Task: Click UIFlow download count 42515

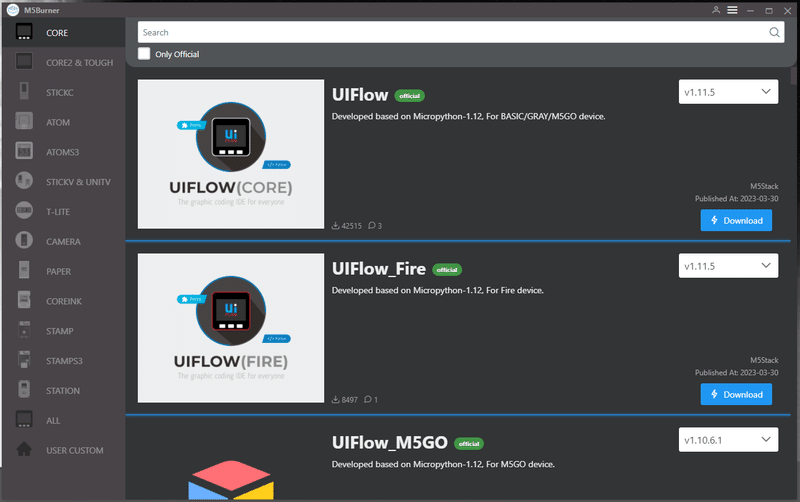Action: pos(351,225)
